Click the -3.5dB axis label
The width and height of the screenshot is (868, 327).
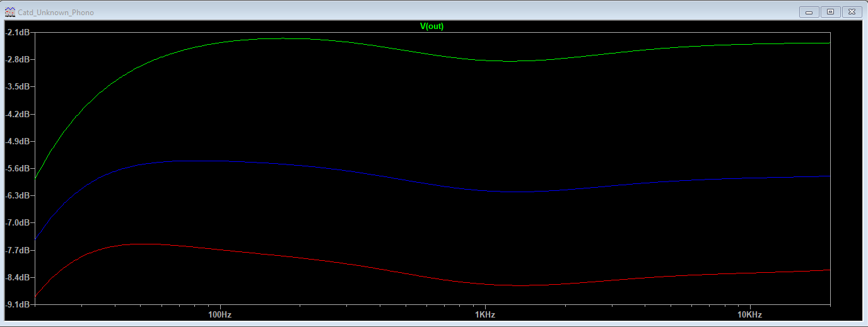(x=17, y=87)
